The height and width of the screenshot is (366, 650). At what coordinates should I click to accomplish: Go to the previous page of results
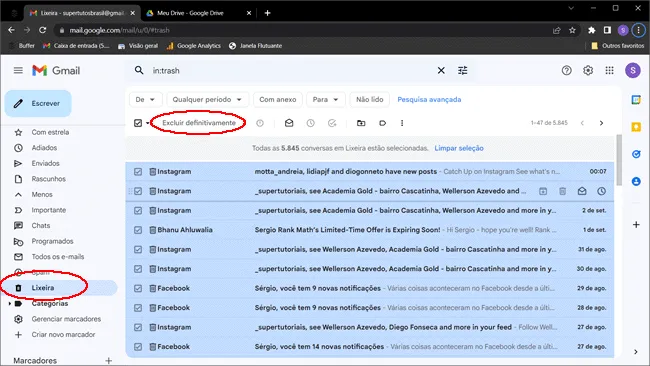[x=582, y=123]
